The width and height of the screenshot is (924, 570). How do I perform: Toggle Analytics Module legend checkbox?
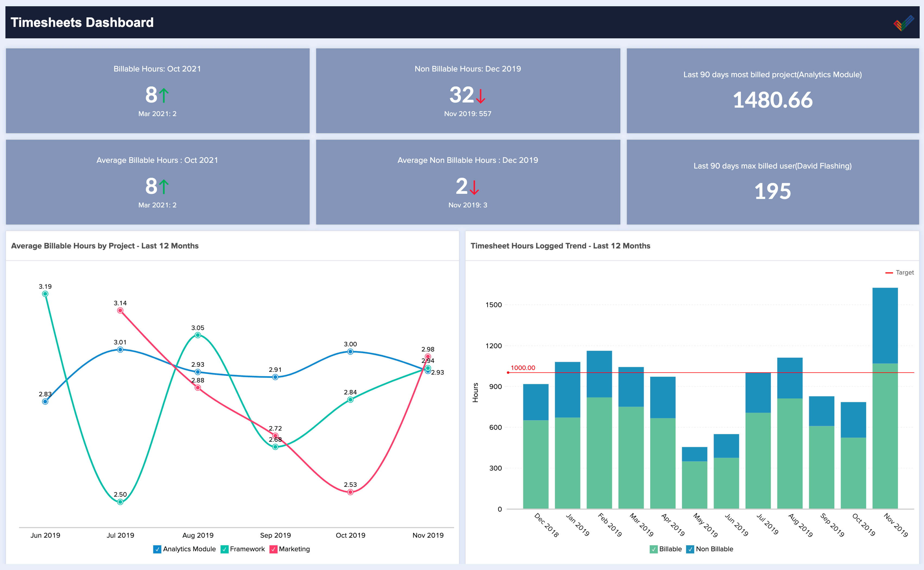tap(157, 549)
